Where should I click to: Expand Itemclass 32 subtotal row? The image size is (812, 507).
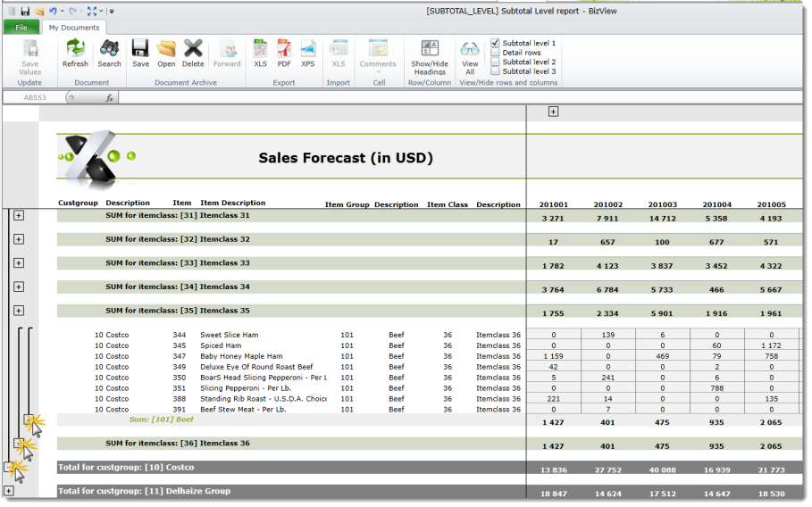pos(19,239)
